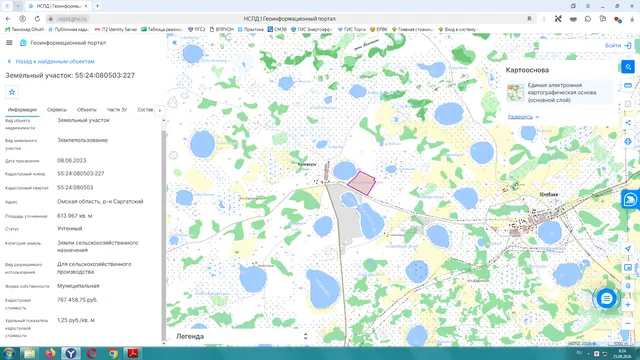Open the measurement ruler tool
The width and height of the screenshot is (640, 360).
pyautogui.click(x=628, y=85)
